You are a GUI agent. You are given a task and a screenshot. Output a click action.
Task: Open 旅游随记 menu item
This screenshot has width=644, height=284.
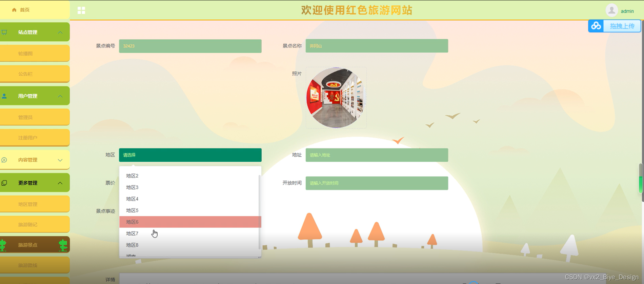pos(35,224)
